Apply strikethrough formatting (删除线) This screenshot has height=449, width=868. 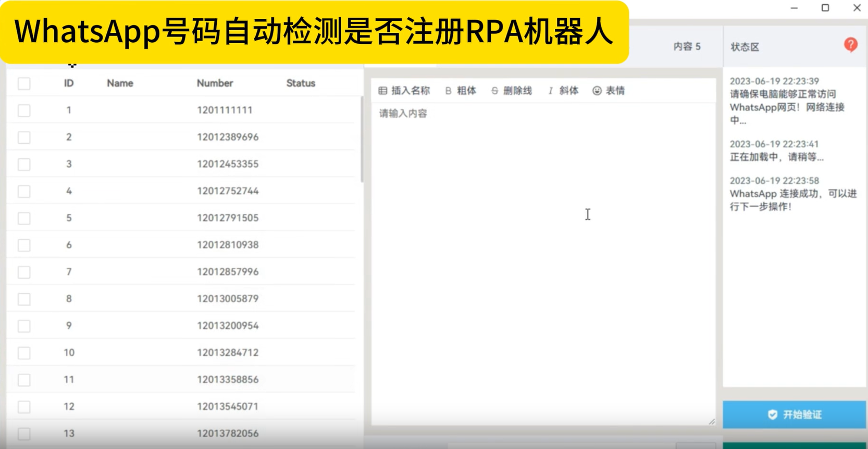click(511, 91)
